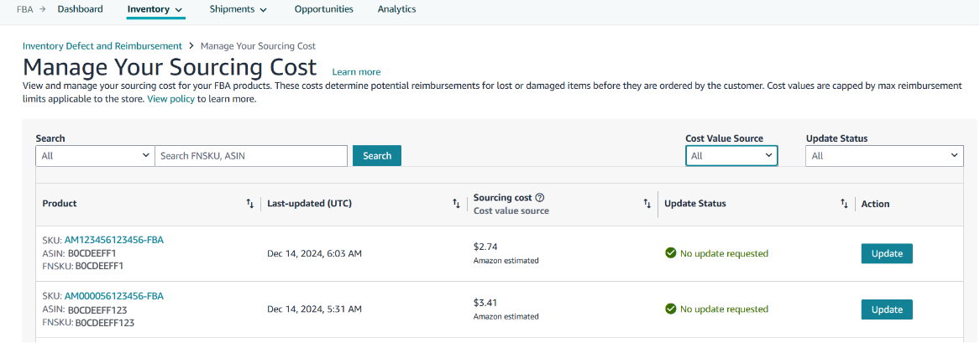This screenshot has width=980, height=343.
Task: Click the Sourcing cost help icon
Action: [540, 198]
